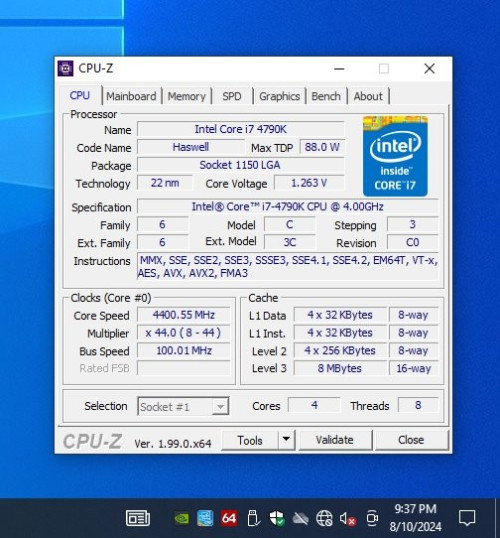
Task: Click the Model value C
Action: pos(290,224)
